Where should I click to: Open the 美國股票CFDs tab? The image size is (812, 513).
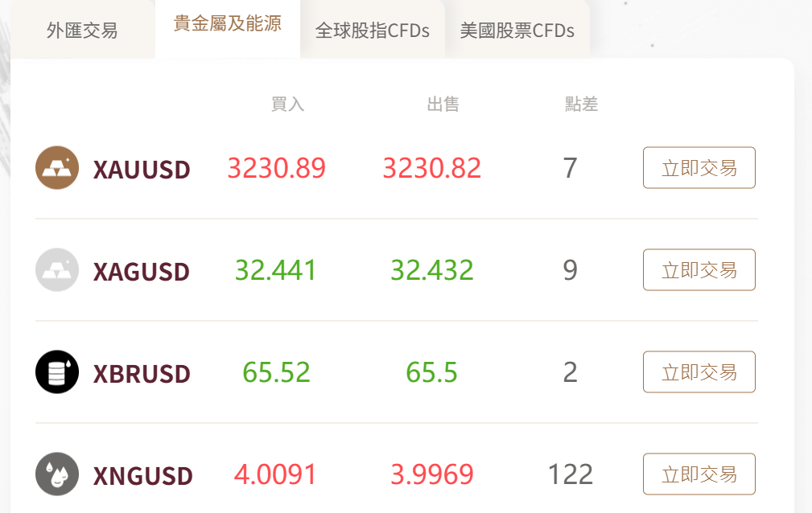pyautogui.click(x=517, y=30)
